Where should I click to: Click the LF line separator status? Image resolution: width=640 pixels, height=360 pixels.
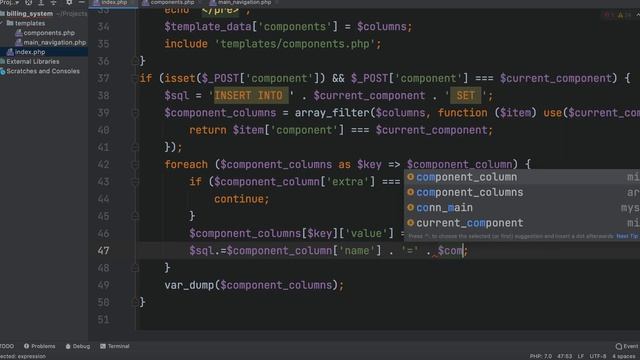[x=581, y=356]
